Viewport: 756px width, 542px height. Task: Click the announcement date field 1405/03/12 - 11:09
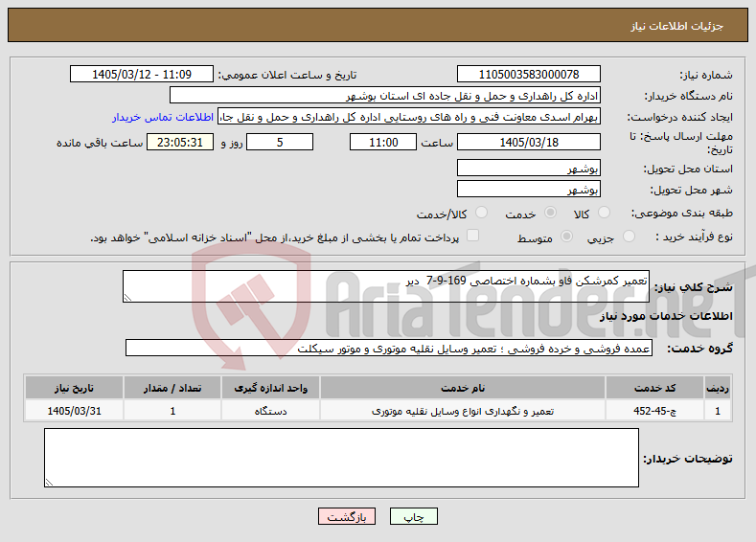click(x=142, y=74)
